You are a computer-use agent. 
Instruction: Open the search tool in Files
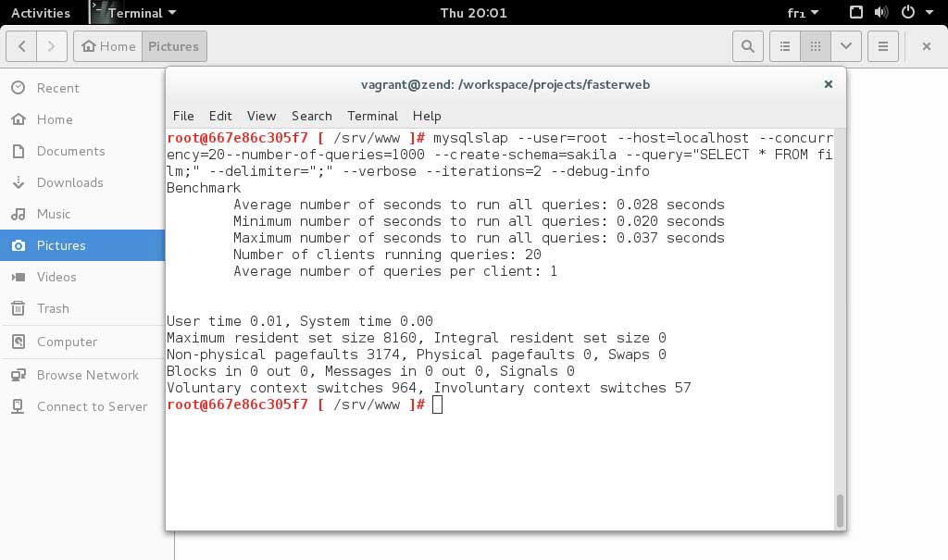coord(748,46)
